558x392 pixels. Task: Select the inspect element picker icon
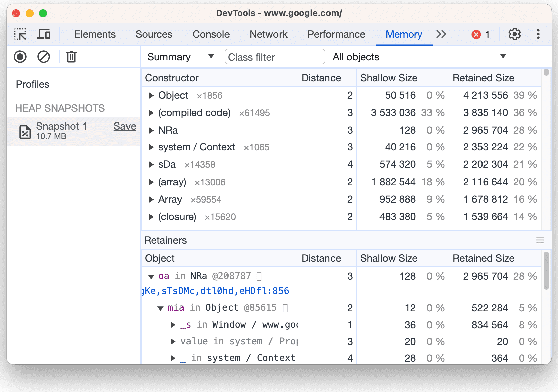[20, 34]
